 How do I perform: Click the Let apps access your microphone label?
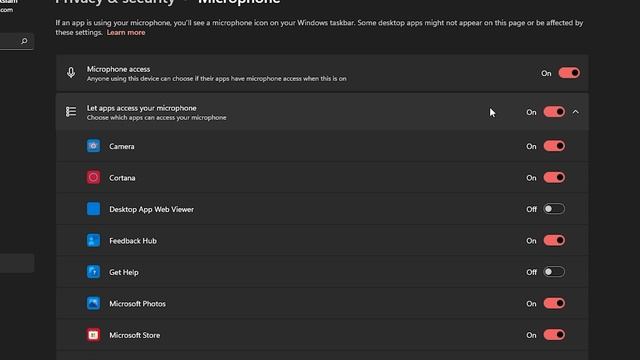click(142, 108)
